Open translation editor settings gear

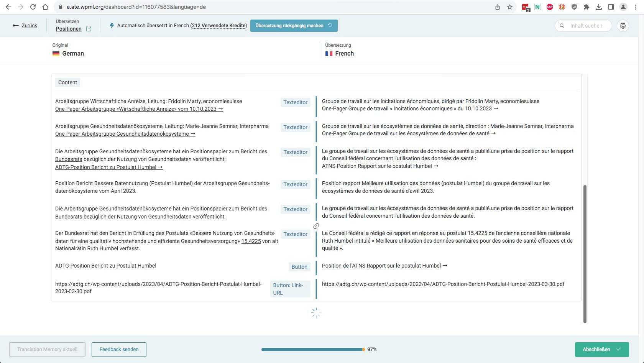(x=623, y=26)
